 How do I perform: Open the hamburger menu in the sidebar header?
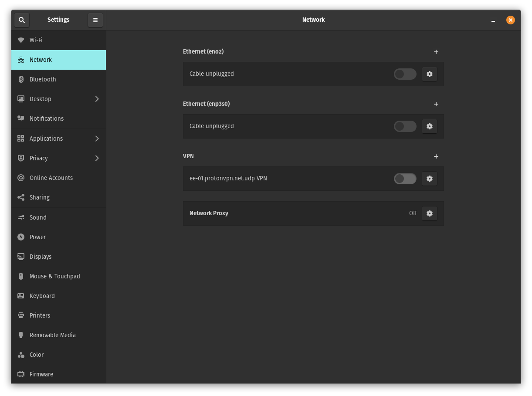coord(95,20)
